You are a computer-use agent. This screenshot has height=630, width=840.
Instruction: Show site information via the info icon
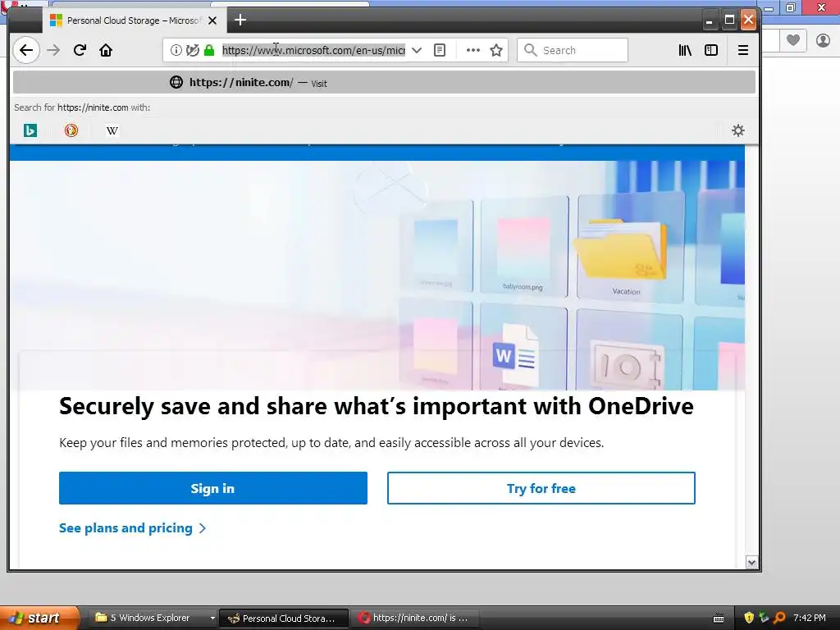click(x=176, y=50)
